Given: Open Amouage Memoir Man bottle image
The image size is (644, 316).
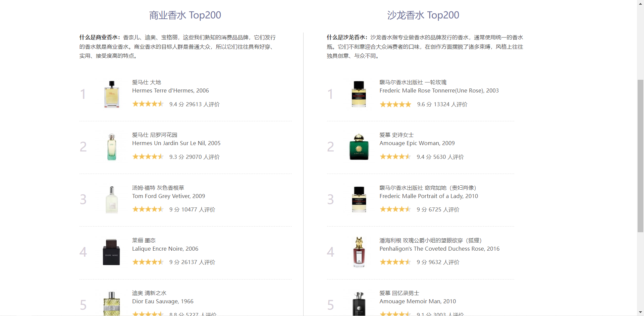Looking at the screenshot, I should pos(359,303).
